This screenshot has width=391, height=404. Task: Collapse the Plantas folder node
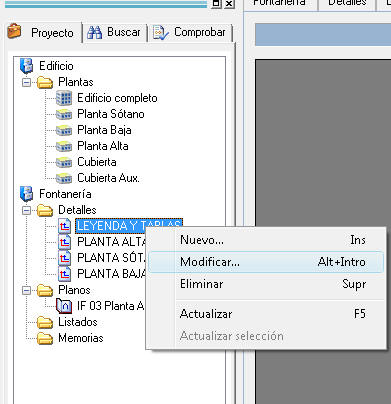26,82
